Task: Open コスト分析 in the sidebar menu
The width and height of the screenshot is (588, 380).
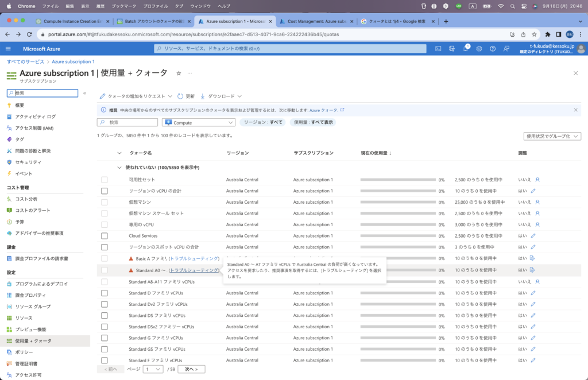Action: tap(26, 199)
